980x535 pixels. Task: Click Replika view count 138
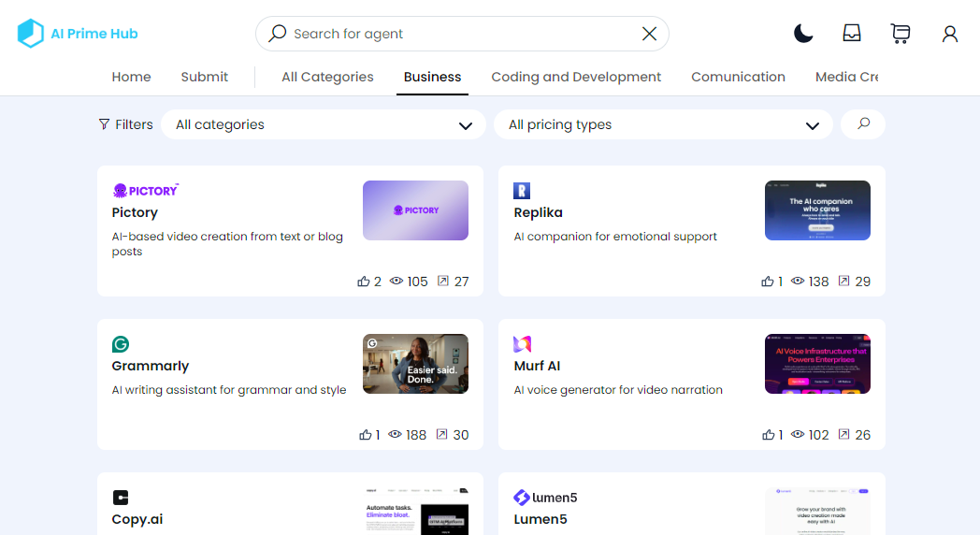[819, 282]
